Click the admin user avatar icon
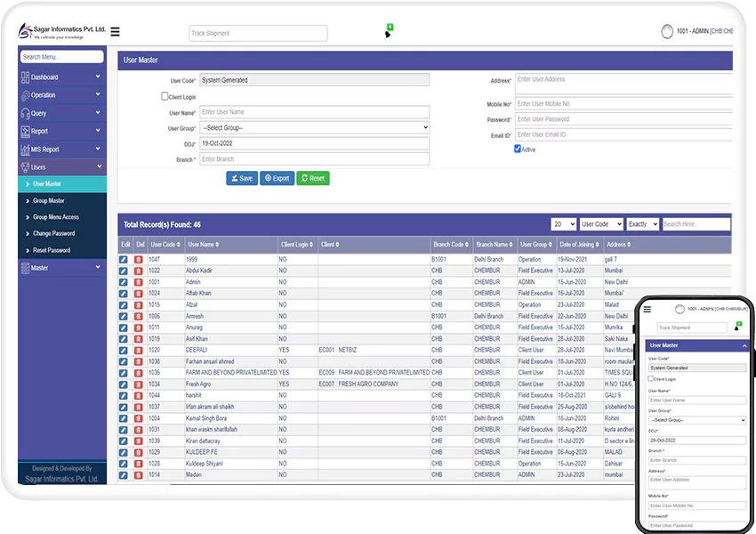Viewport: 756px width, 534px height. pyautogui.click(x=667, y=32)
